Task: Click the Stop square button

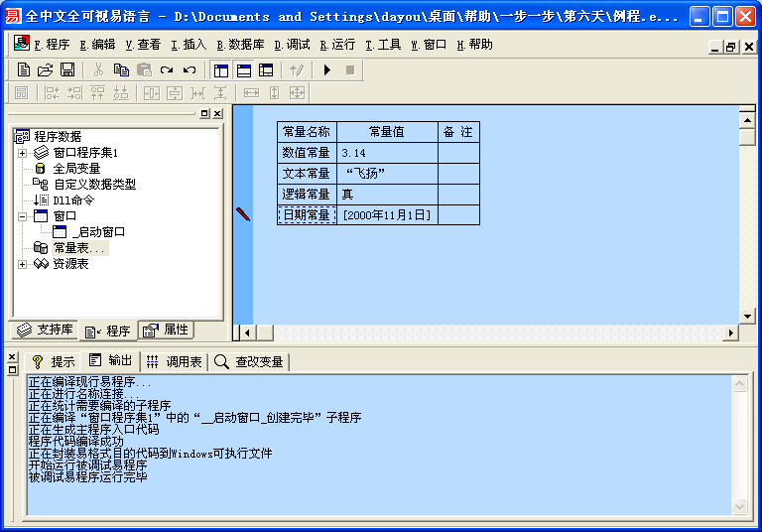Action: coord(350,70)
